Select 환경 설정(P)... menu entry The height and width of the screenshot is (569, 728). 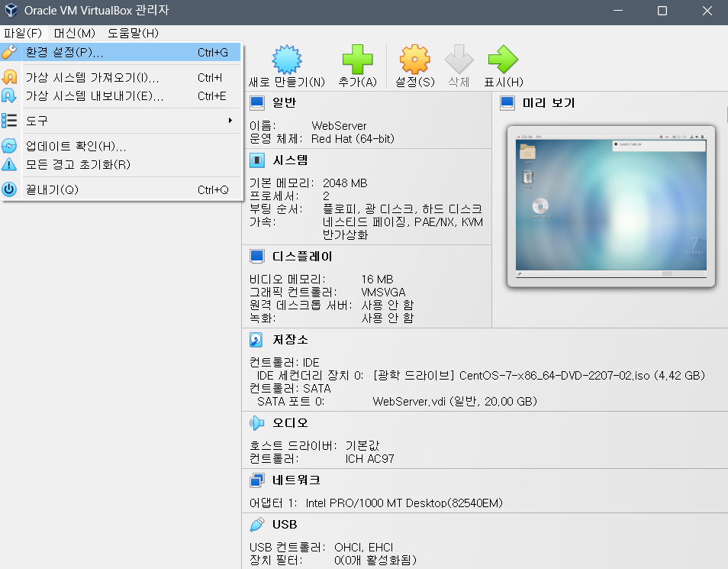[x=121, y=52]
